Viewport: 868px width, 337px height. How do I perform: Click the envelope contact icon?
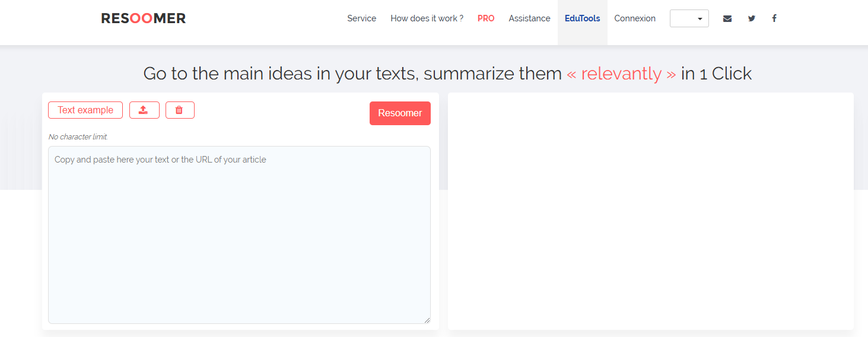(727, 18)
